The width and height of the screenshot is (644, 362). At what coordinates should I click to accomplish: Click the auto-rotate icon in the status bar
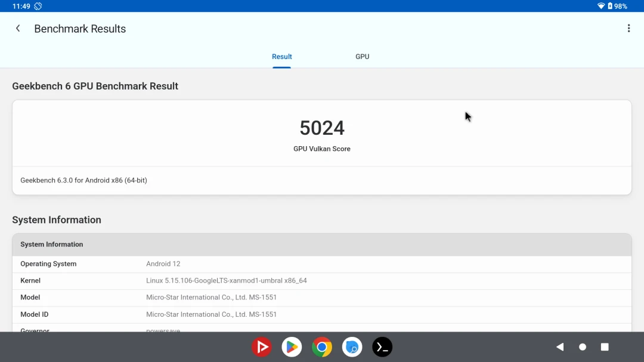pyautogui.click(x=38, y=6)
